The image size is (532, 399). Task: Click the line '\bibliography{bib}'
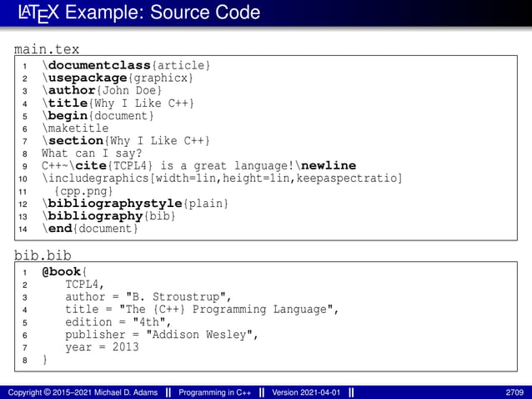(x=108, y=216)
